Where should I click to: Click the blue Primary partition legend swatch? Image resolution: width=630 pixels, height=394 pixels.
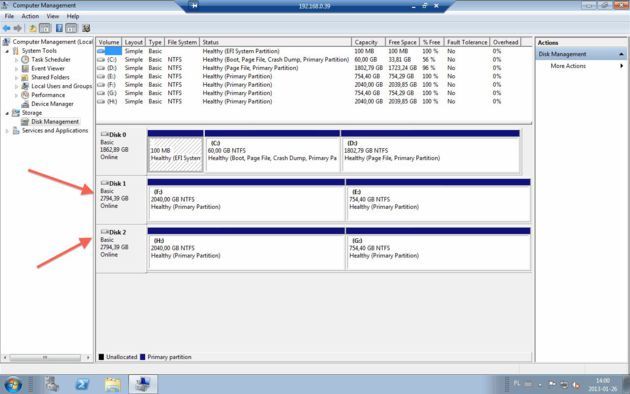click(142, 357)
